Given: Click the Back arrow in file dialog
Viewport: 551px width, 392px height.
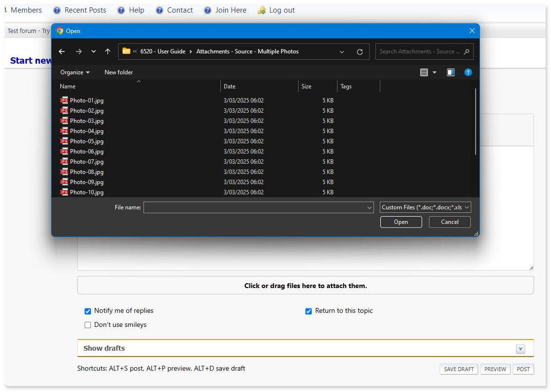Looking at the screenshot, I should [62, 51].
